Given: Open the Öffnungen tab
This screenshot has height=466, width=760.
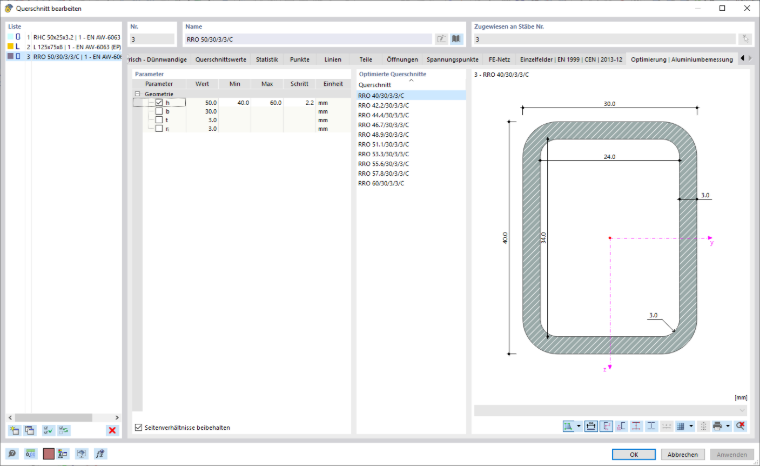Looking at the screenshot, I should (x=402, y=59).
